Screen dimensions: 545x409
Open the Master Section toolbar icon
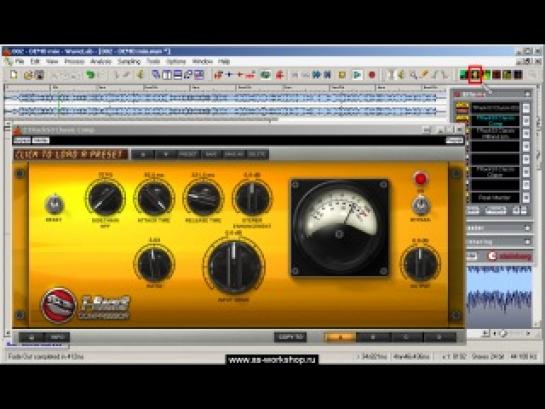(x=475, y=74)
